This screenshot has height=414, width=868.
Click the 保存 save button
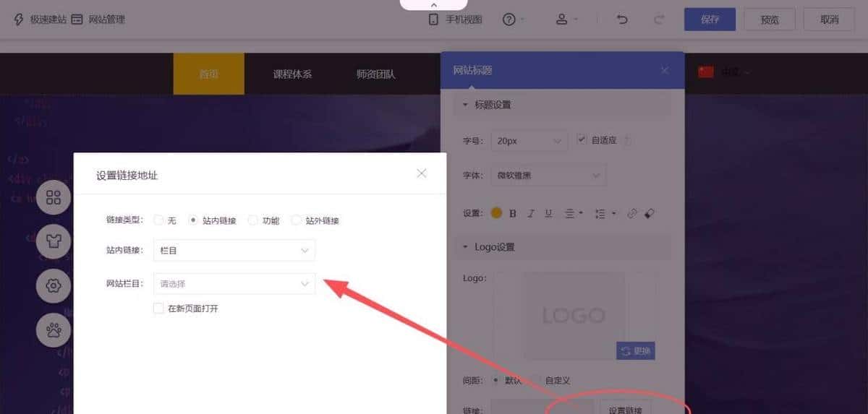[710, 20]
